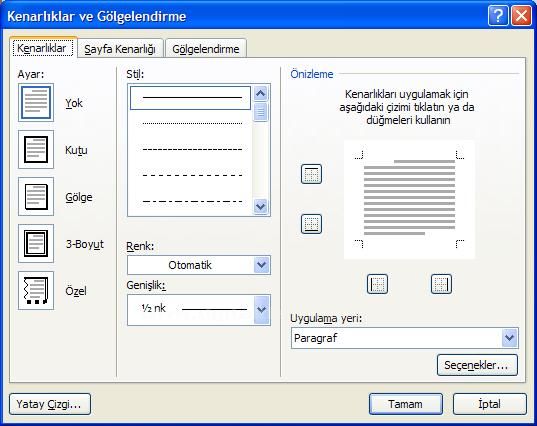Select the Yok (none) border setting icon
Viewport: 537px width, 426px height.
coord(36,103)
